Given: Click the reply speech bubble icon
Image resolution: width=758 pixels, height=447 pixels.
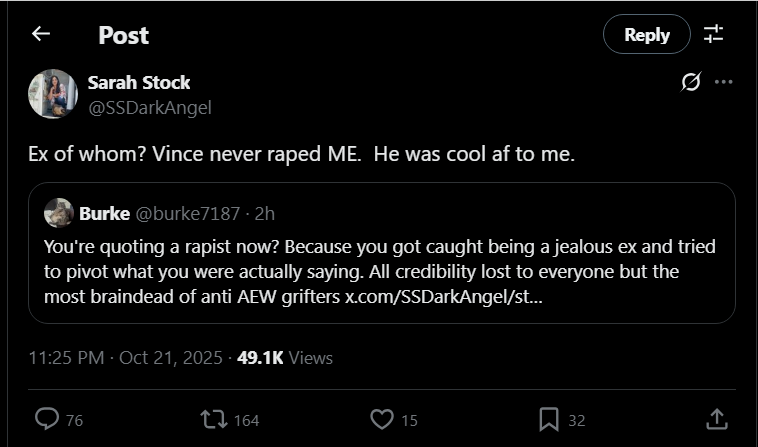Looking at the screenshot, I should (x=47, y=419).
